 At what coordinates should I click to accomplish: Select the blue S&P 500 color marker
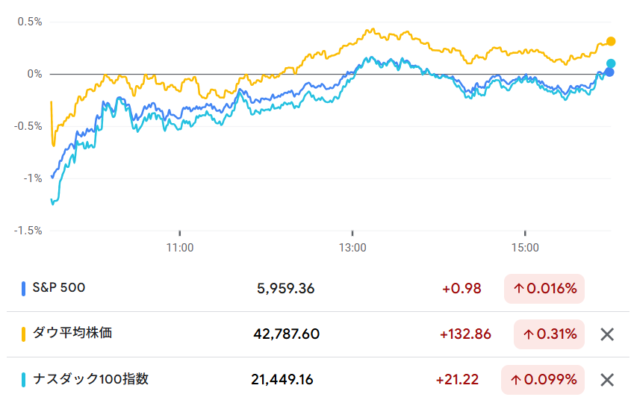pos(23,289)
